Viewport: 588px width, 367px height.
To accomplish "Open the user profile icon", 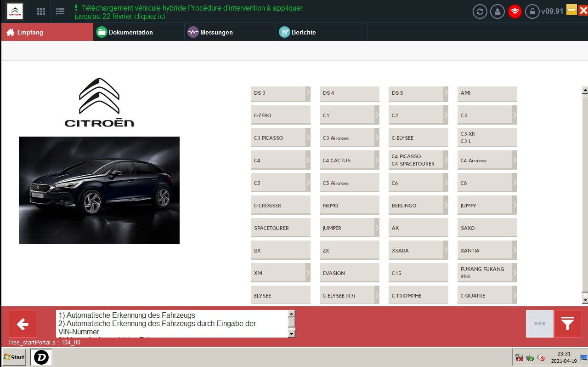I will click(498, 11).
